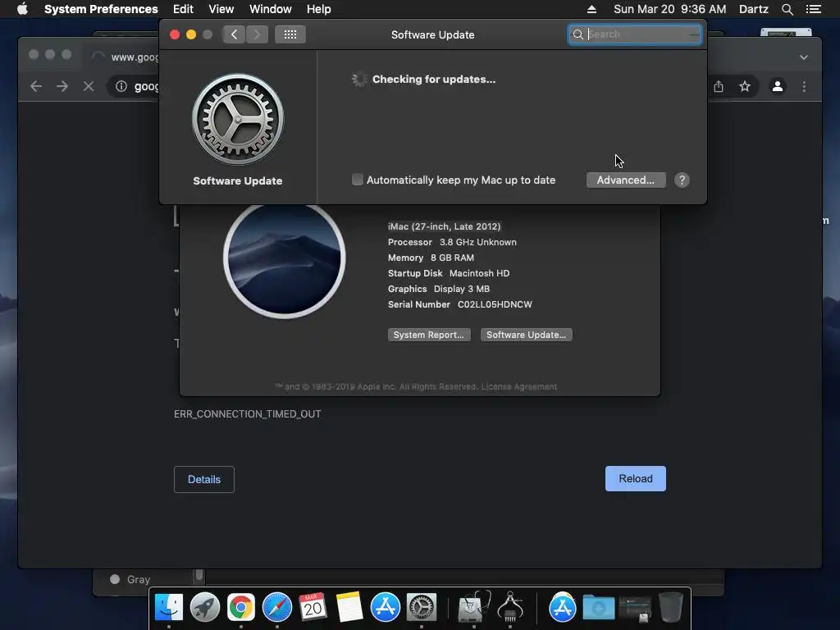Click ERR_CONNECTION_TIMED_OUT text
The height and width of the screenshot is (630, 840).
[x=248, y=414]
